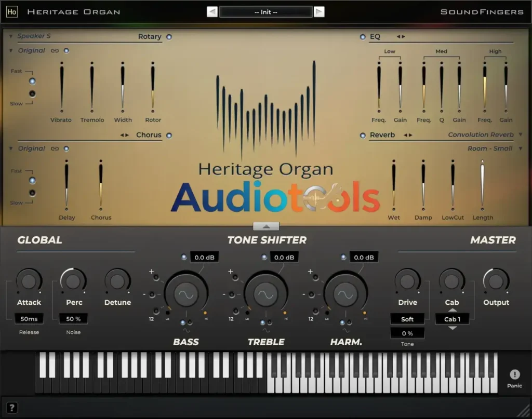Open the Convolution Reverb type selector
The width and height of the screenshot is (532, 419).
coord(481,134)
